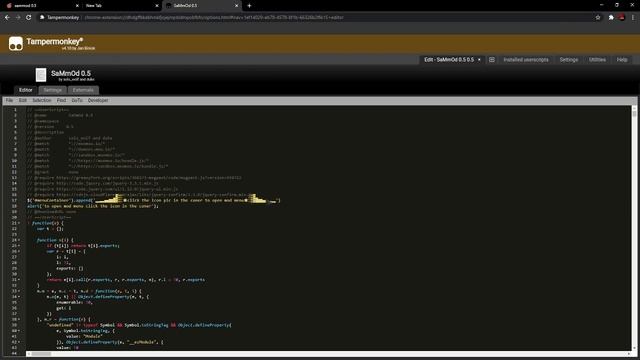
Task: Reload the page
Action: (29, 18)
